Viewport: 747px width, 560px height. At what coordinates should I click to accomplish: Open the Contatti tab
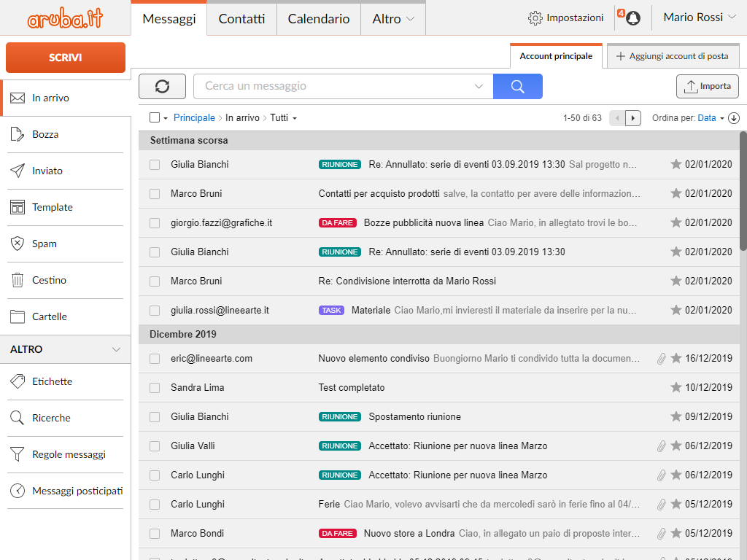click(241, 19)
